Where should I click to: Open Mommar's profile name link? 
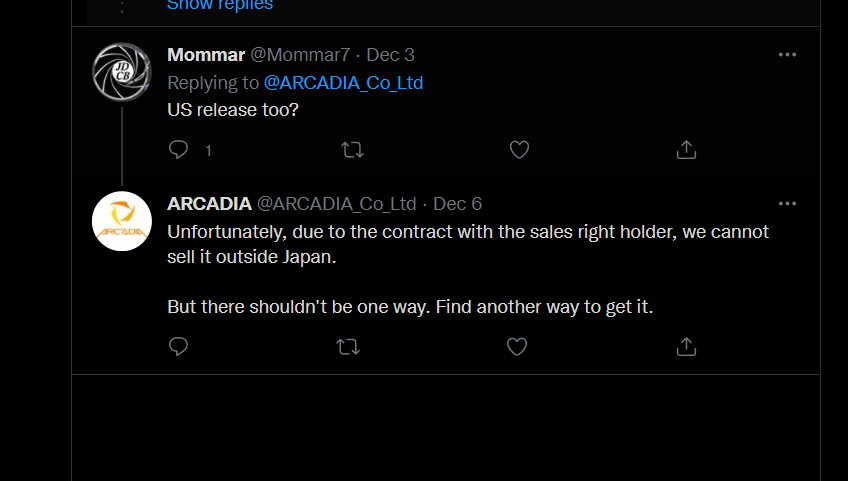pos(206,55)
